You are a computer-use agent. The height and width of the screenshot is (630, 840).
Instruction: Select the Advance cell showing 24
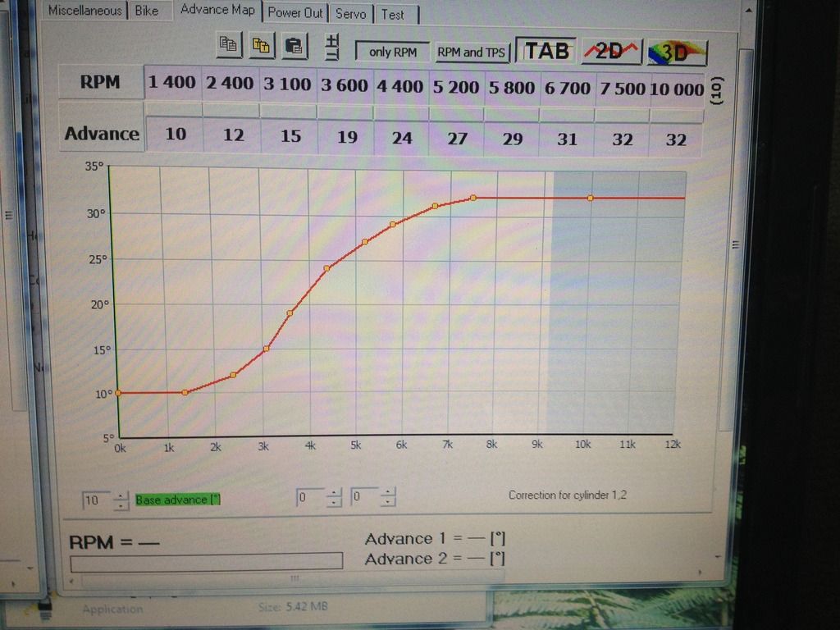tap(402, 137)
